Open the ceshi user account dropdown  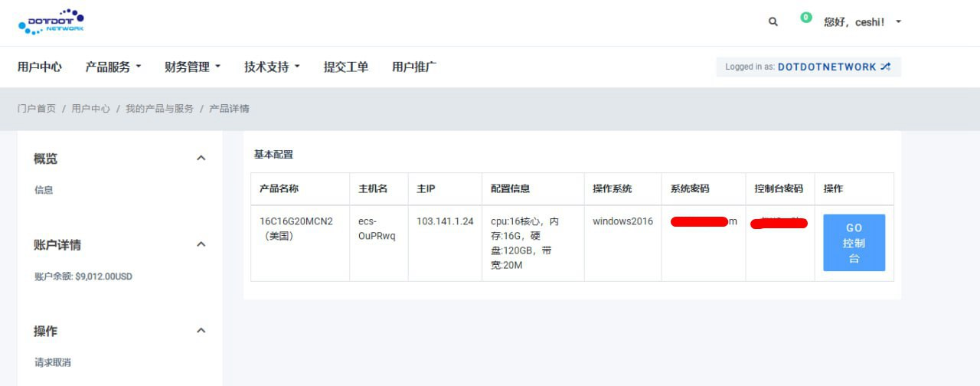(862, 22)
